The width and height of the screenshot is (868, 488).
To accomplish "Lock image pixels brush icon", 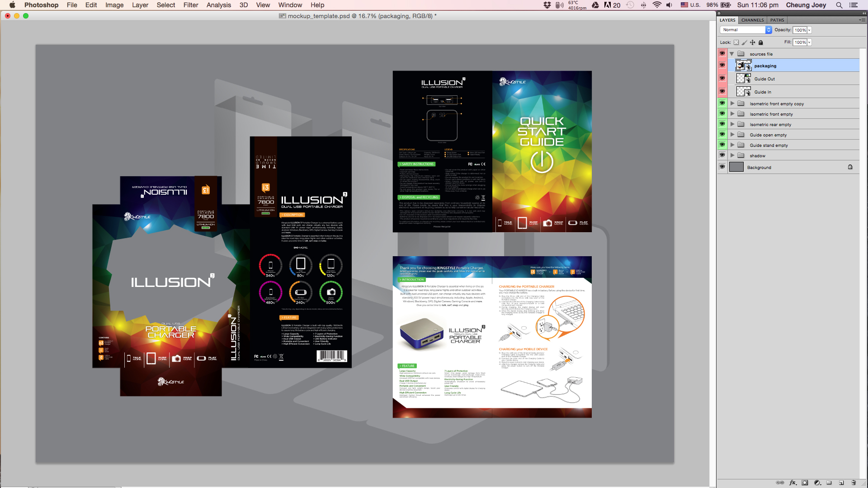I will coord(744,42).
